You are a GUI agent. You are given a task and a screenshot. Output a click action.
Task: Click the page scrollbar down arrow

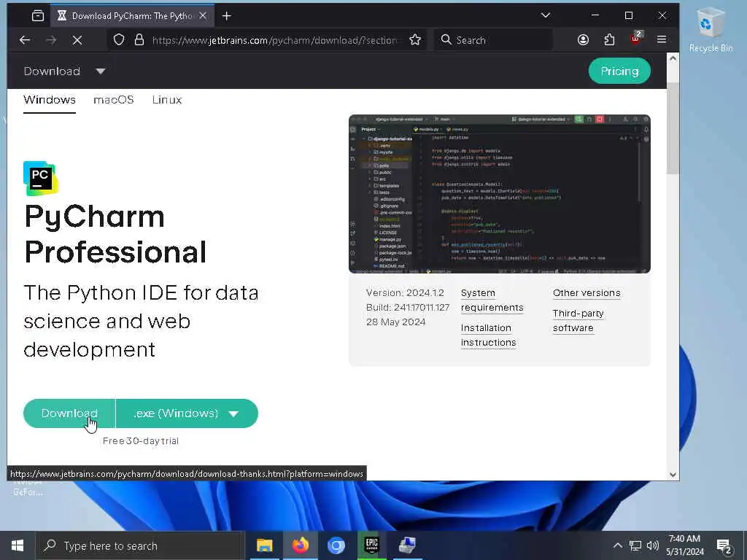(x=673, y=474)
